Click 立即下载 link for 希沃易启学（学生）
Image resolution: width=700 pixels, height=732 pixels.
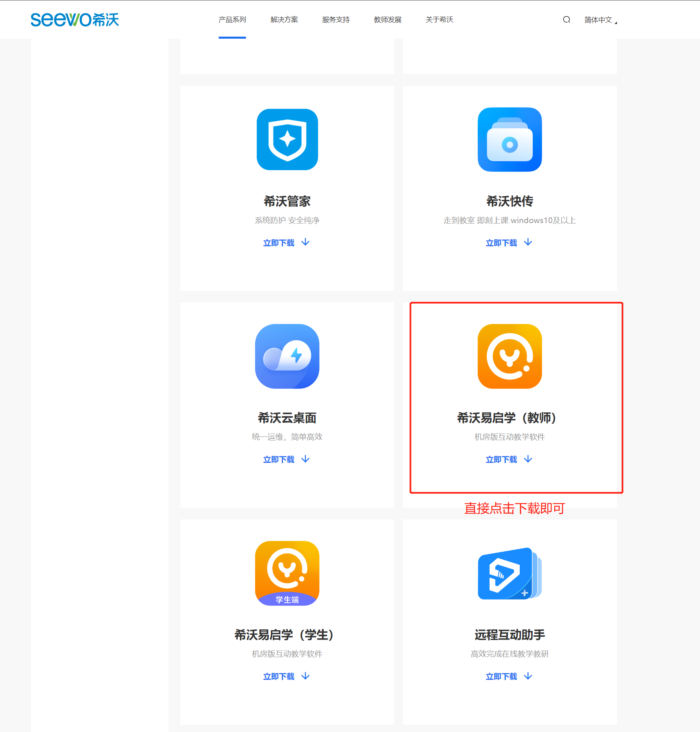click(279, 677)
